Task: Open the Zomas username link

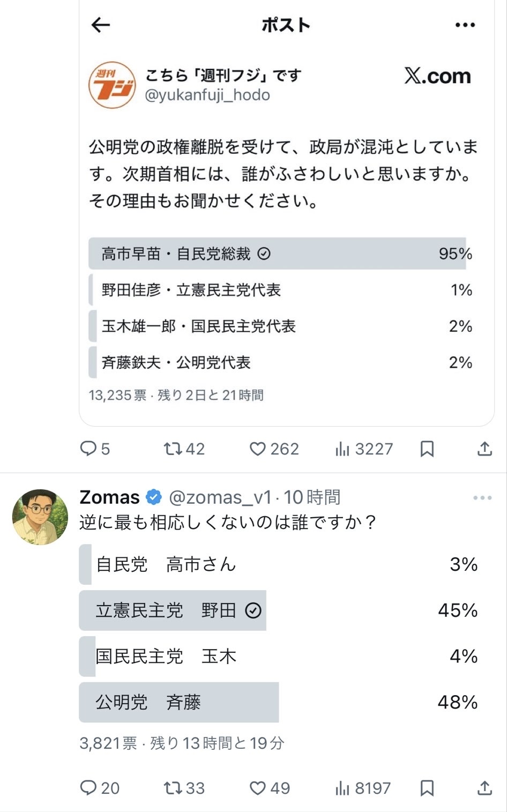Action: (x=109, y=497)
